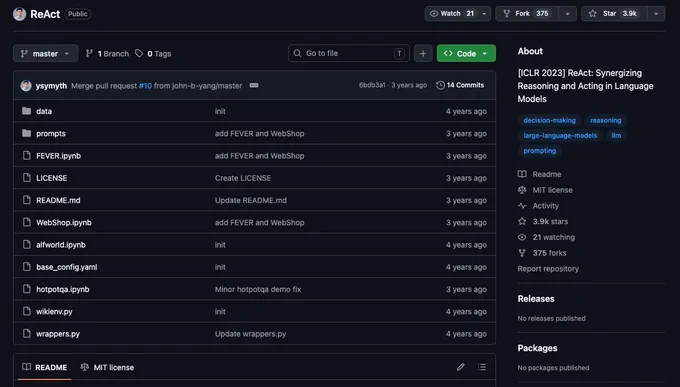Viewport: 680px width, 387px height.
Task: Select the large-language-models topic tag
Action: click(x=560, y=135)
